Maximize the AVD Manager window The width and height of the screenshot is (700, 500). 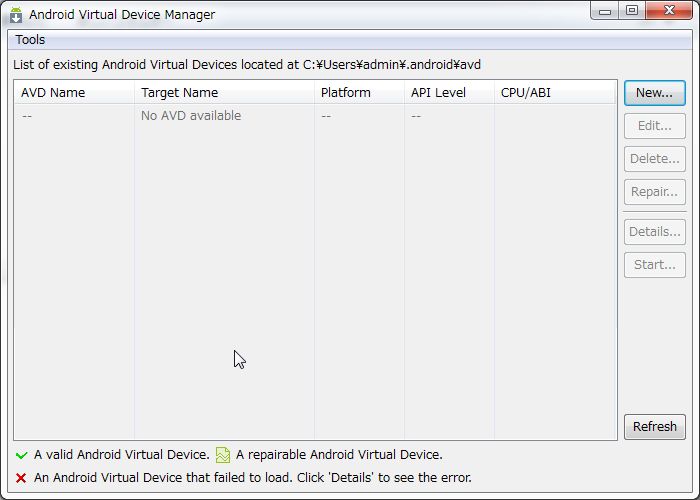coord(632,11)
